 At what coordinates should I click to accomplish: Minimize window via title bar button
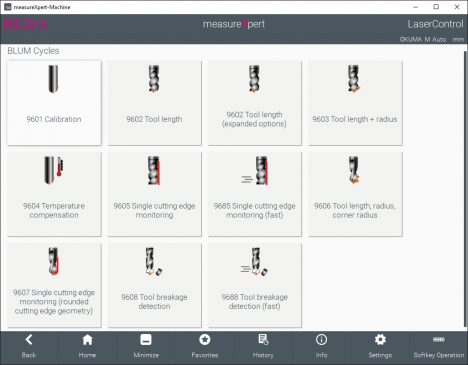pos(416,7)
